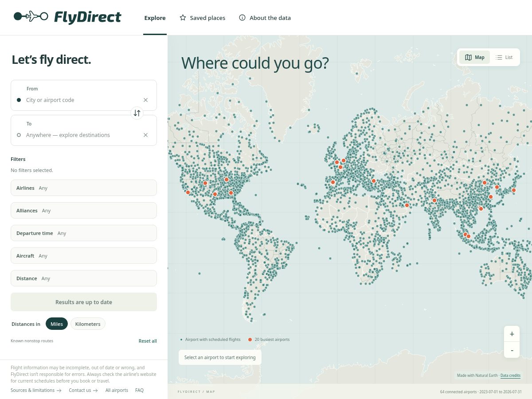The height and width of the screenshot is (399, 532).
Task: Click the arrow icon after Contact us
Action: click(95, 391)
